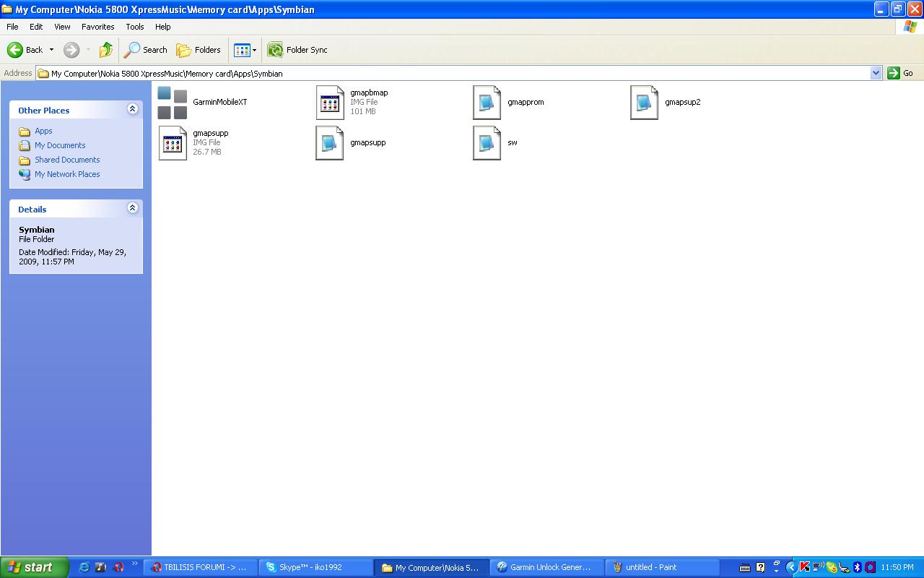The height and width of the screenshot is (578, 924).
Task: Open the Edit menu
Action: click(x=36, y=27)
